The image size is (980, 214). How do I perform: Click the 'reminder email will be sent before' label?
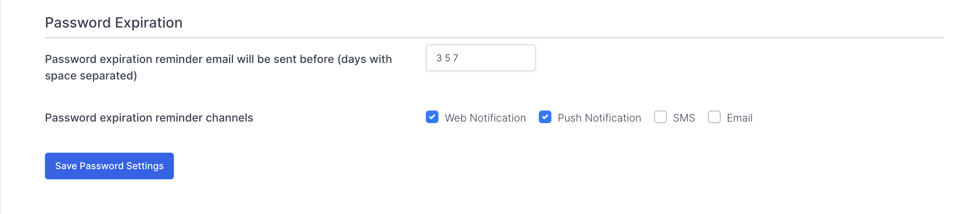(x=218, y=59)
